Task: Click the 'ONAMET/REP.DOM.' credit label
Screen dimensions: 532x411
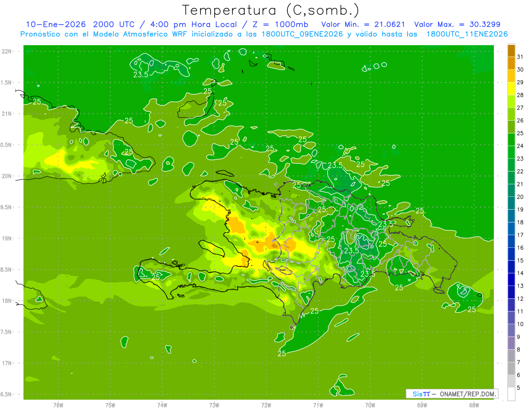Action: [468, 394]
